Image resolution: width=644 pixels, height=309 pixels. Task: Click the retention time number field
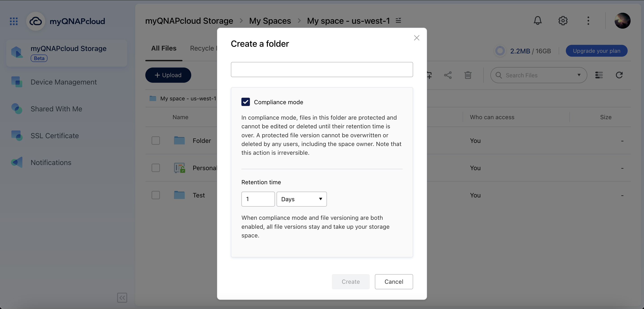[258, 199]
